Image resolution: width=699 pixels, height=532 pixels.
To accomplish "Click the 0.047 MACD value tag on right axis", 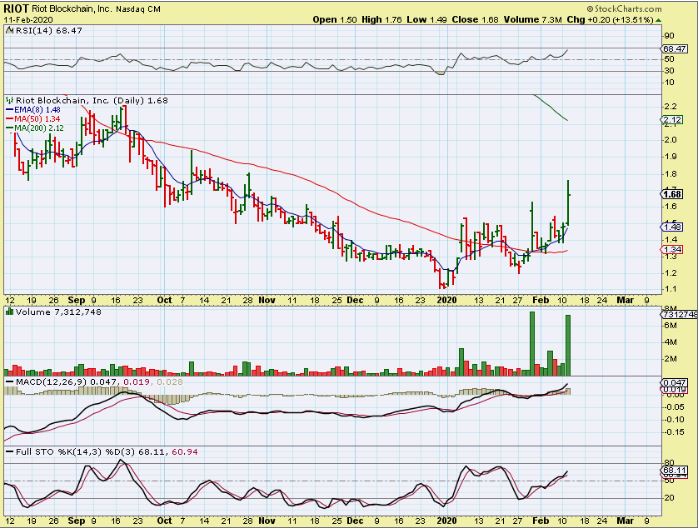I will (674, 383).
